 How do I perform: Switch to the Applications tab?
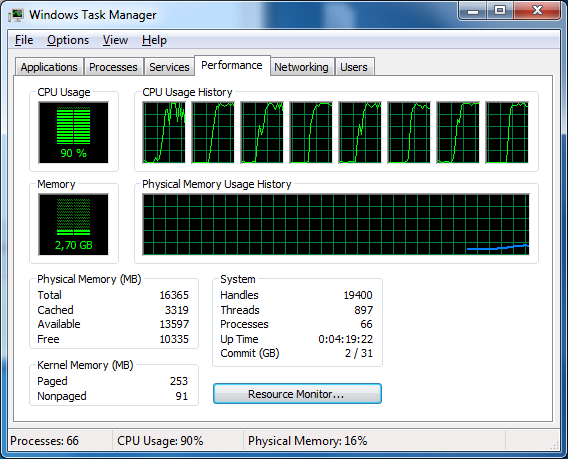pyautogui.click(x=49, y=67)
